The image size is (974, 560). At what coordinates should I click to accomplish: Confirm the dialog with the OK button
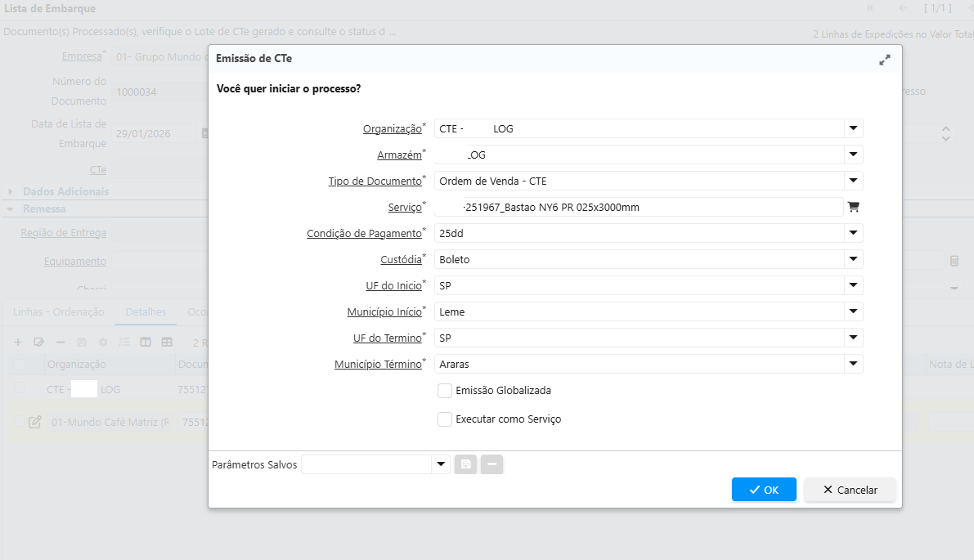coord(764,490)
